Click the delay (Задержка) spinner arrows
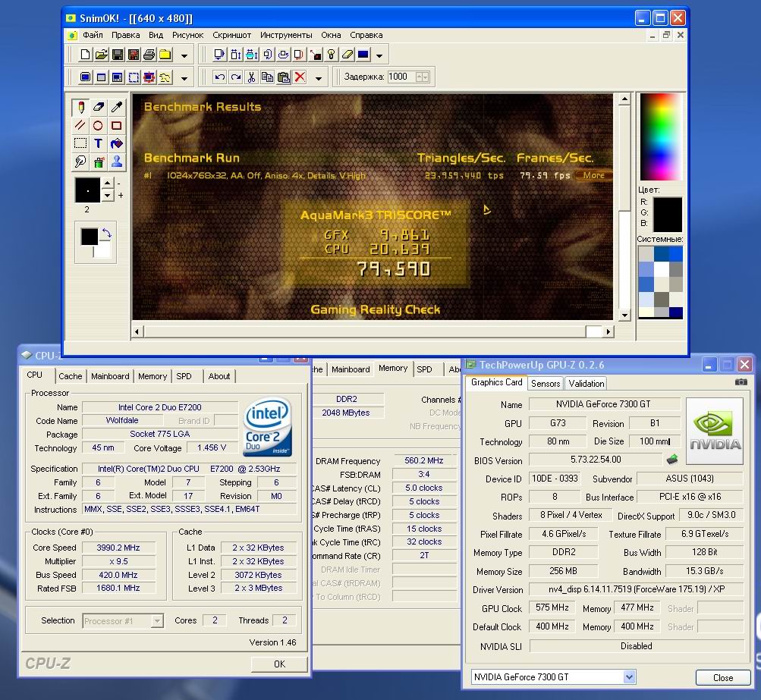The width and height of the screenshot is (761, 700). tap(423, 77)
